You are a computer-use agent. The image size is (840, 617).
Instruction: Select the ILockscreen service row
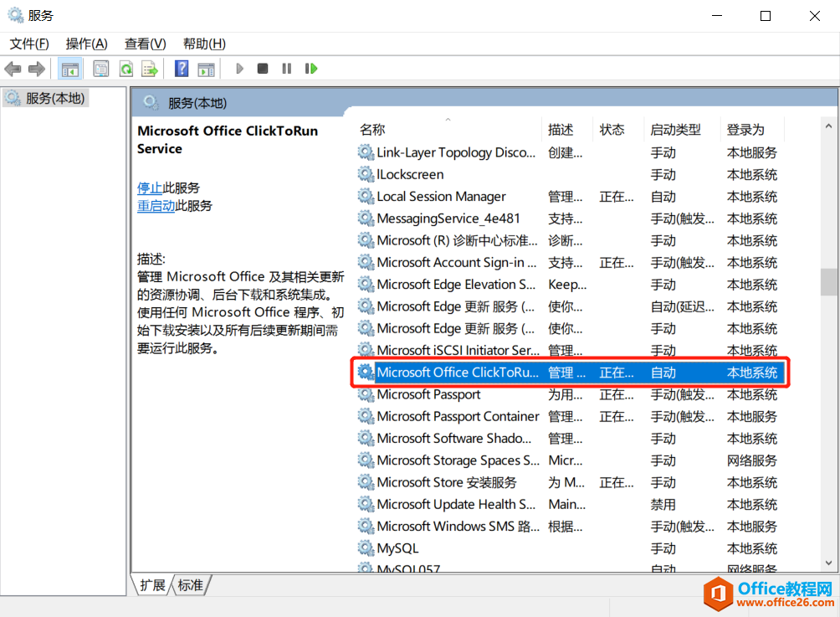(569, 175)
